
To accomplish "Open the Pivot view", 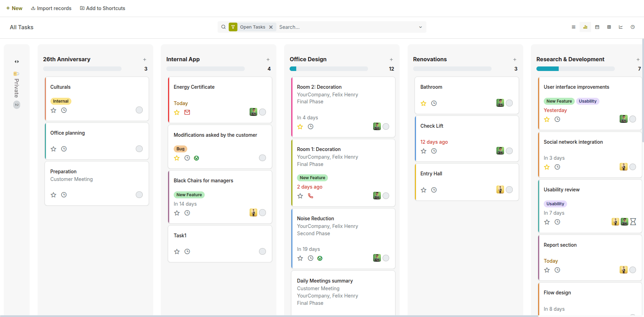I will click(x=609, y=27).
